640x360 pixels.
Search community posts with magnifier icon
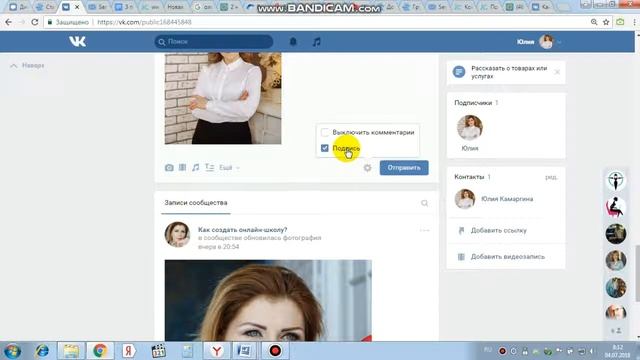424,203
